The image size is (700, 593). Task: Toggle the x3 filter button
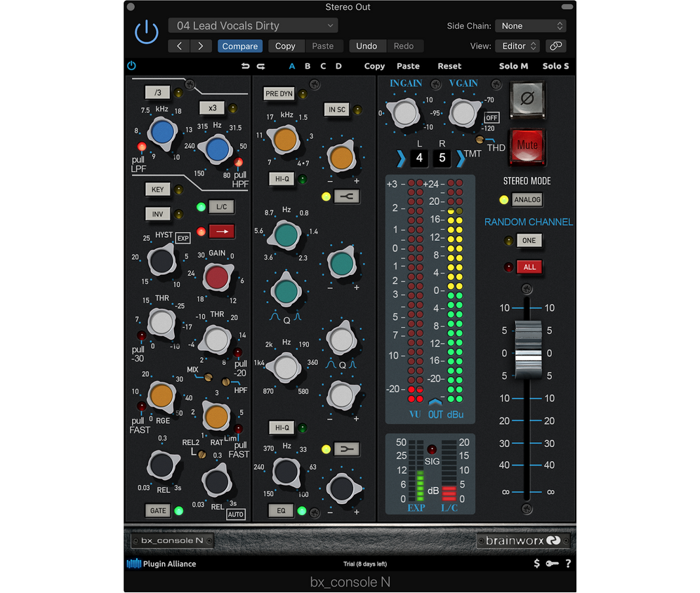coord(213,108)
